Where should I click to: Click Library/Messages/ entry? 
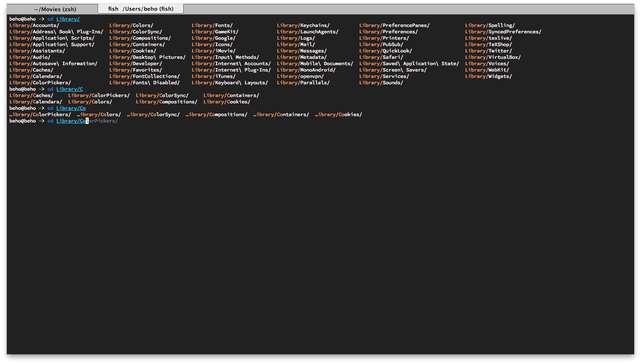coord(302,51)
